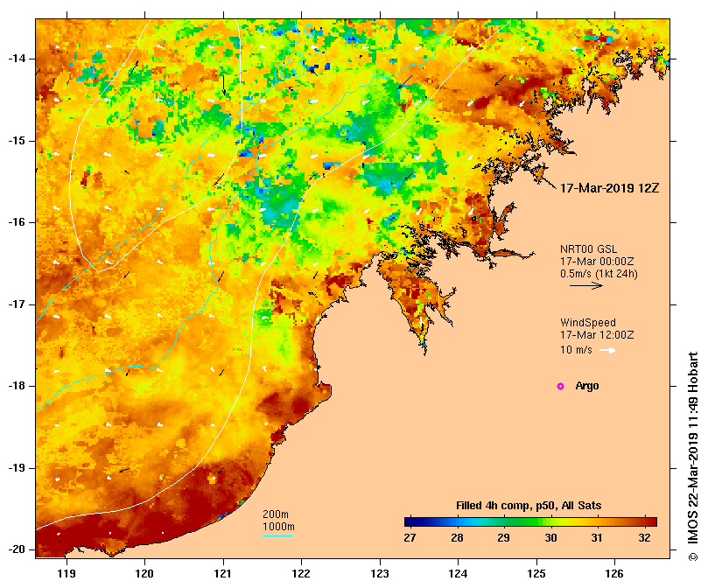Viewport: 708px width, 588px height.
Task: Click the white wind-speed scale arrow
Action: click(607, 350)
